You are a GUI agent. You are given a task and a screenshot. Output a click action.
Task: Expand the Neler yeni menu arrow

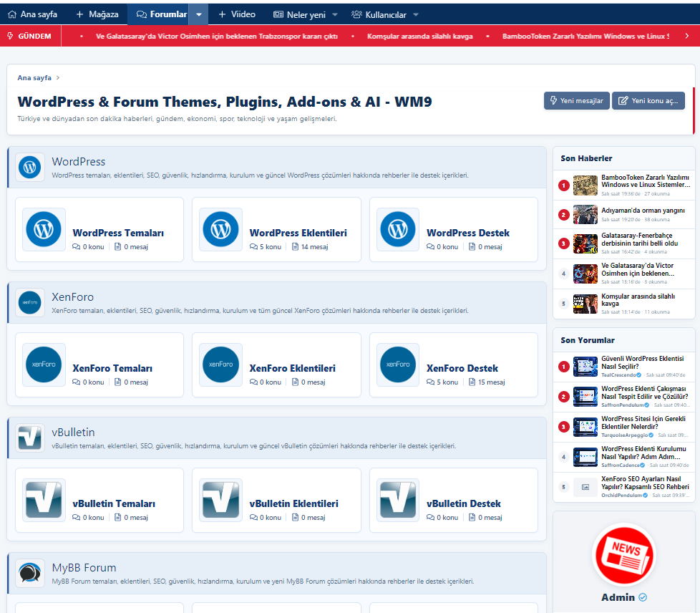pos(335,15)
